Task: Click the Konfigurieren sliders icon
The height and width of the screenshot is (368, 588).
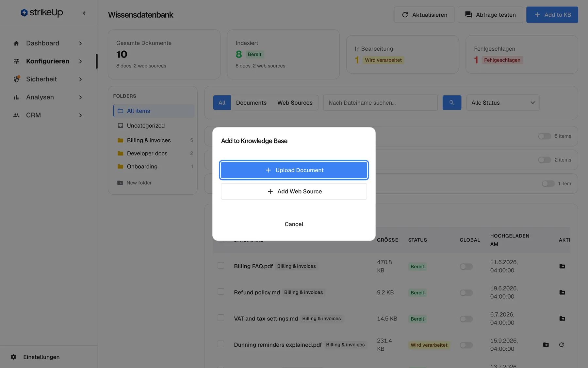Action: point(16,61)
